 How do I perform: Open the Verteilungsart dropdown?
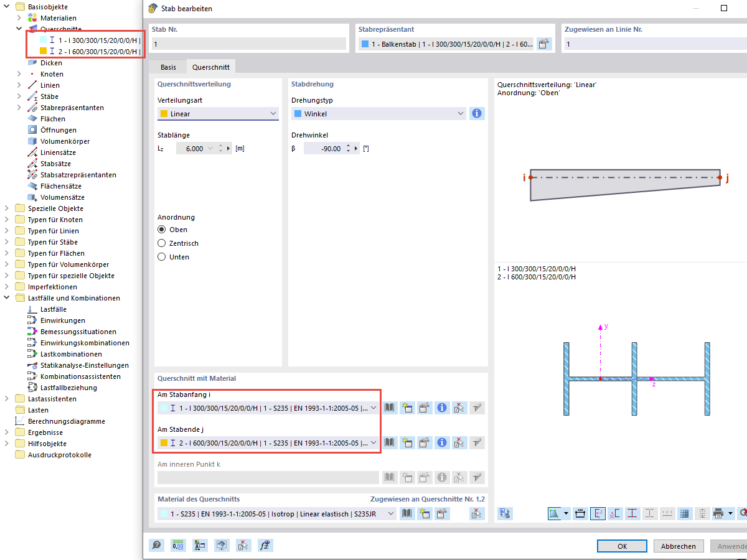[x=218, y=114]
